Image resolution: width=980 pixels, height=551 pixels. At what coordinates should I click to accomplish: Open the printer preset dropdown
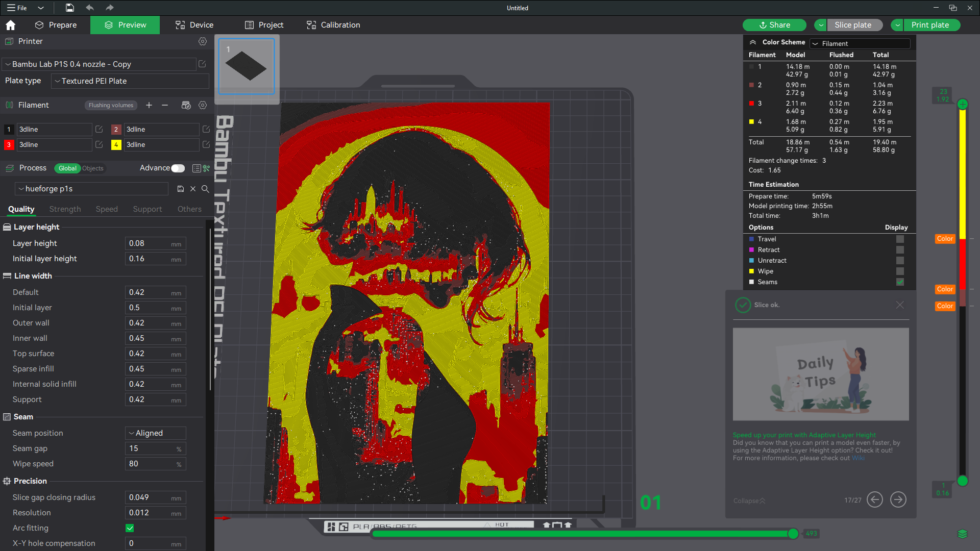(x=99, y=64)
